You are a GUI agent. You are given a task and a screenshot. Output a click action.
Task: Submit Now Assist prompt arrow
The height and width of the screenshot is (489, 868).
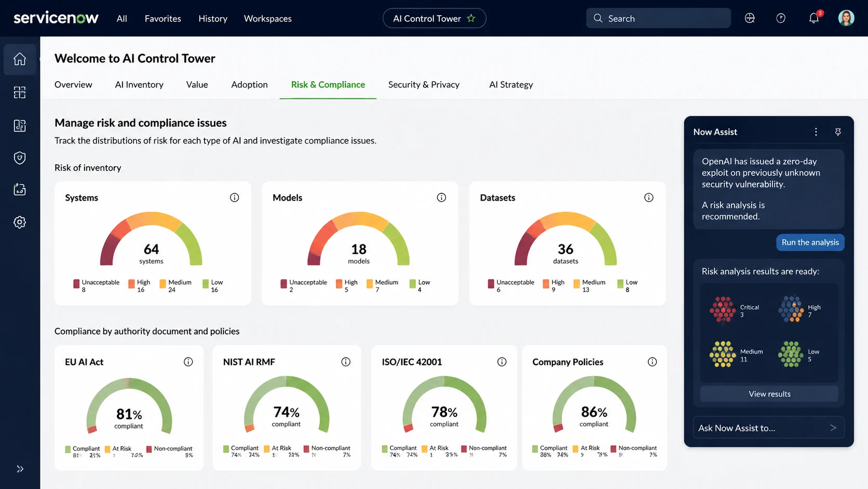[x=833, y=428]
